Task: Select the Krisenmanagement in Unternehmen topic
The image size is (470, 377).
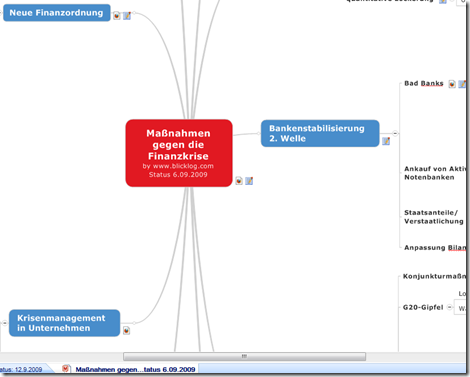Action: click(64, 323)
